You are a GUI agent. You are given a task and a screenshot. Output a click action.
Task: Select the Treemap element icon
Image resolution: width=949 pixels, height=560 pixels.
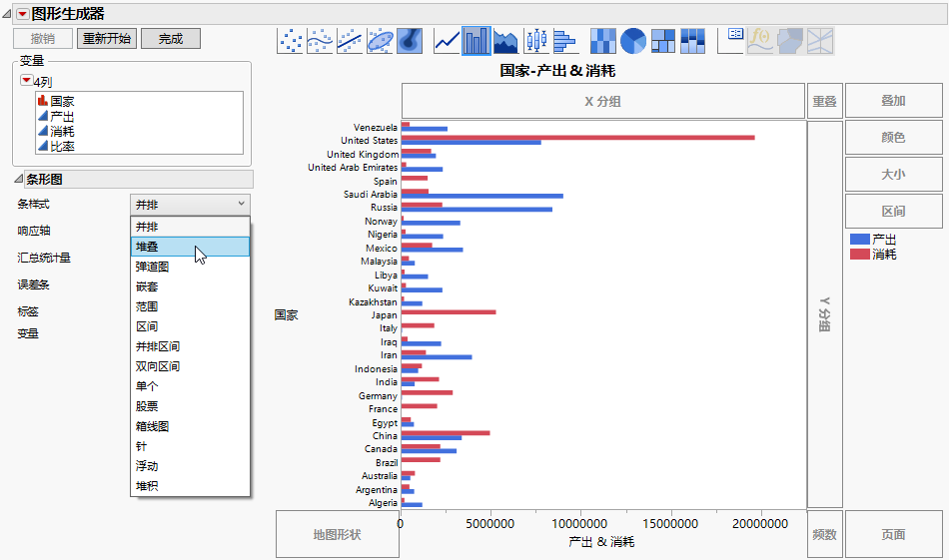[663, 41]
